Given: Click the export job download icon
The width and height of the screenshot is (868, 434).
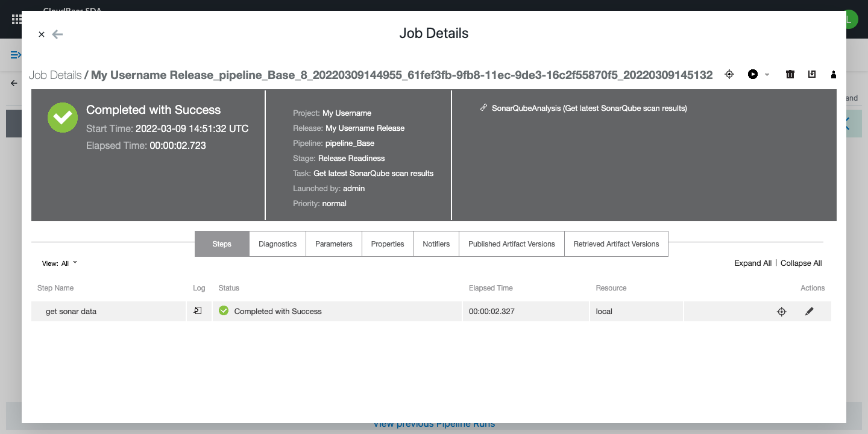Looking at the screenshot, I should pos(811,74).
